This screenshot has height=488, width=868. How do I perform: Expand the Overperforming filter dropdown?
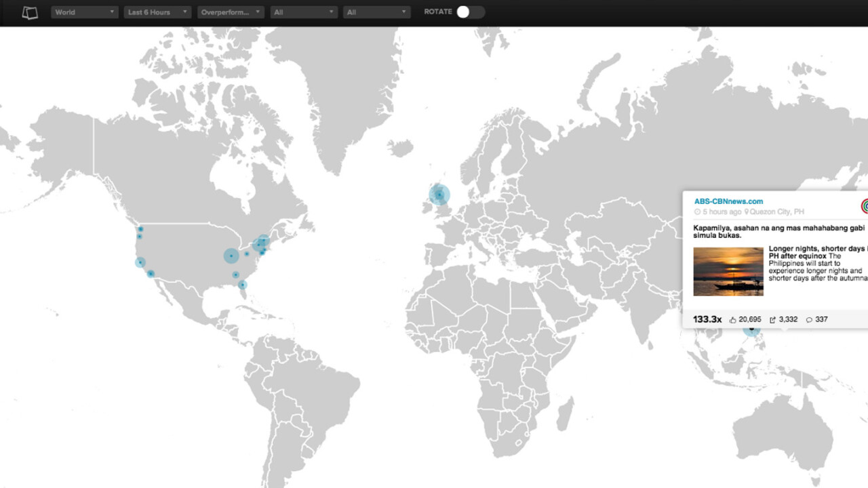(231, 12)
